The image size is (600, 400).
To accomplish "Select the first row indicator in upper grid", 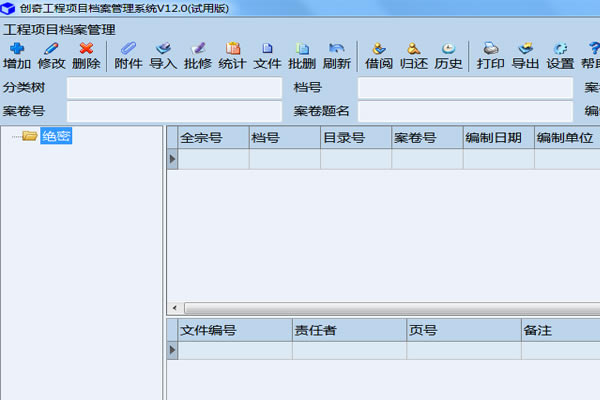I will pyautogui.click(x=172, y=159).
